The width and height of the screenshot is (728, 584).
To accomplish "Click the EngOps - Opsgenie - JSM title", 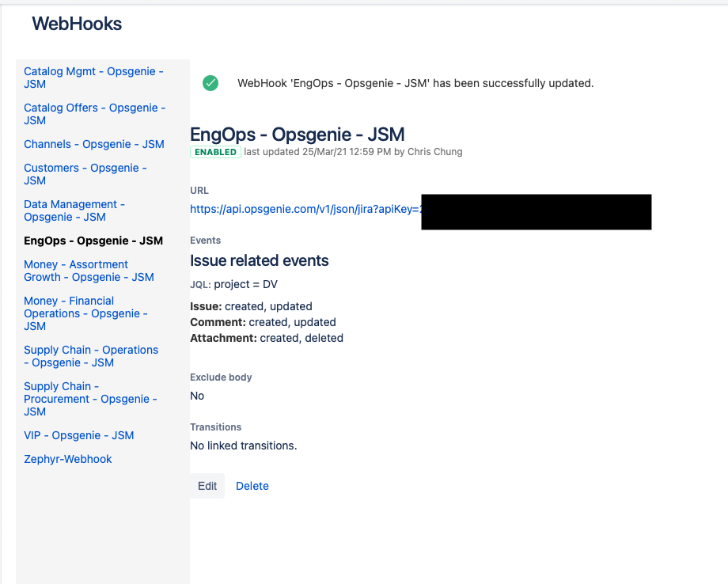I will point(298,135).
